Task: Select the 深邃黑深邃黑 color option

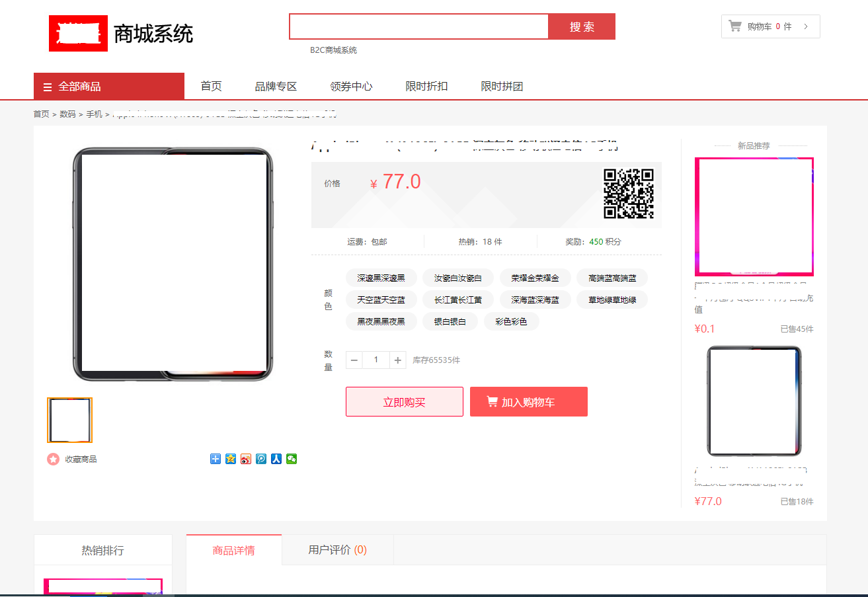Action: pos(381,278)
